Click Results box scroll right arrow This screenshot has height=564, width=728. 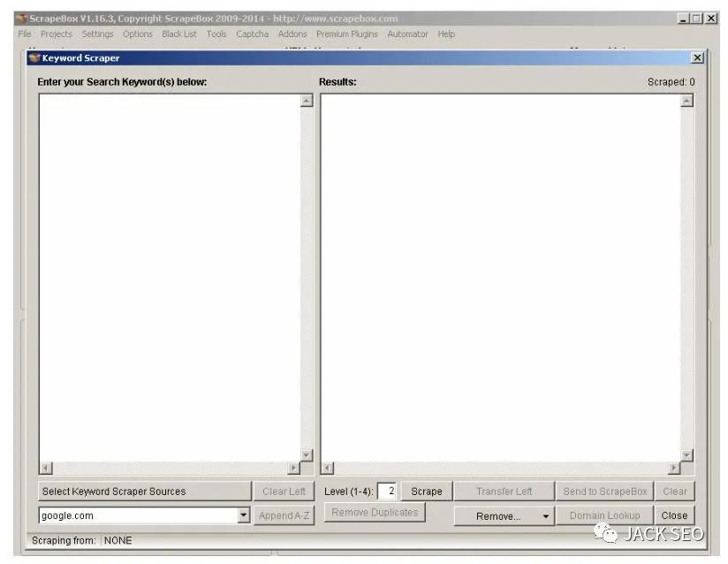pos(674,468)
